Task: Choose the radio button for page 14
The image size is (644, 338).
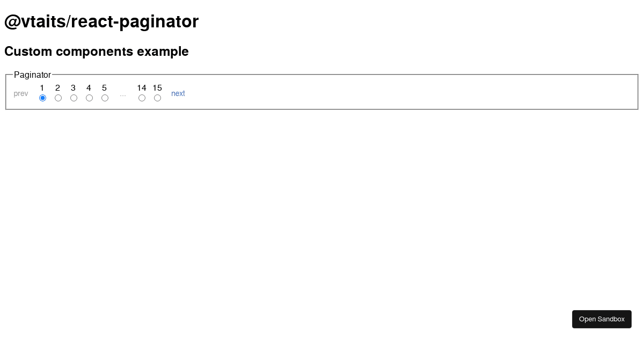Action: point(142,98)
